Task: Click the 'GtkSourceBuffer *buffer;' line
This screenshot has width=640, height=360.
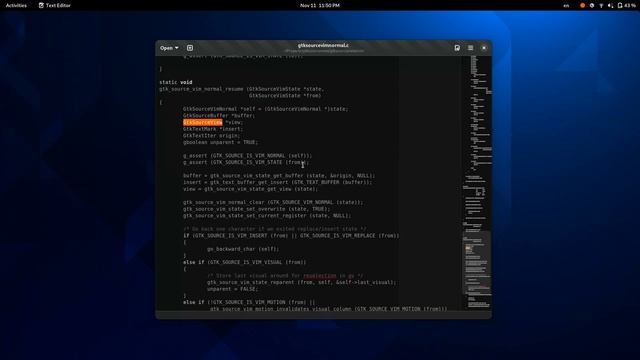Action: point(219,116)
